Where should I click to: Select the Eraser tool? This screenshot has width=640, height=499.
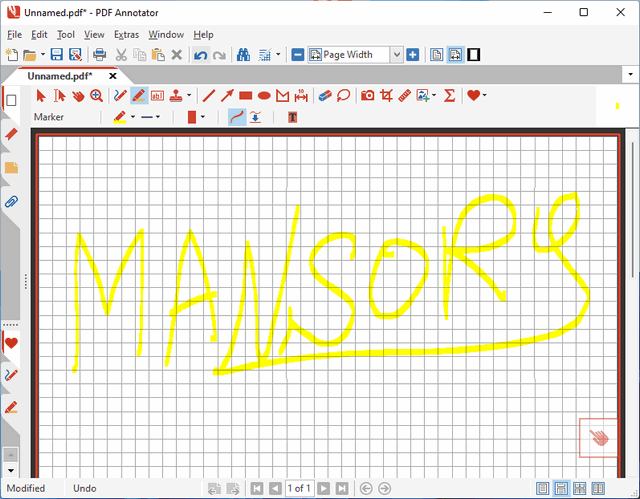pos(324,96)
